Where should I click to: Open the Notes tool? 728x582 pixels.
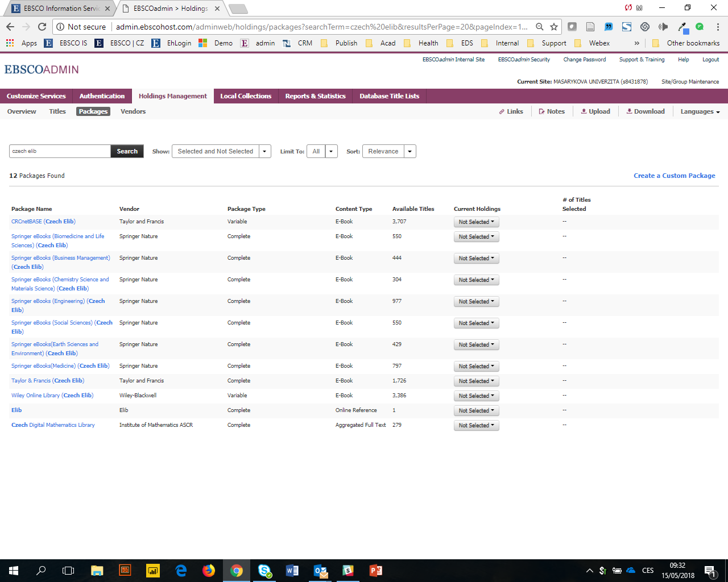(552, 111)
